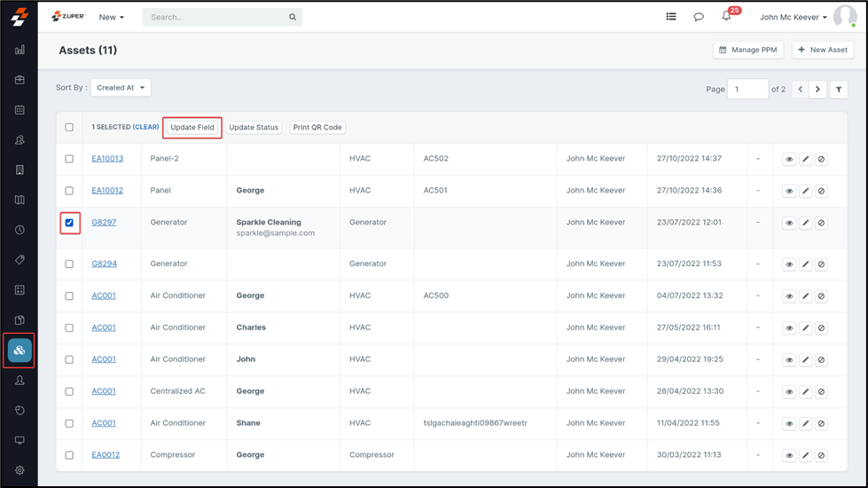This screenshot has height=488, width=868.
Task: Expand the John Mc Keever user menu
Action: pos(793,17)
